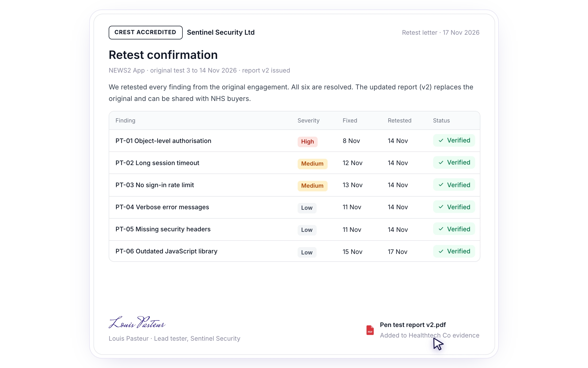Select the PT-06 Outdated JavaScript library finding
The width and height of the screenshot is (588, 368).
point(166,251)
